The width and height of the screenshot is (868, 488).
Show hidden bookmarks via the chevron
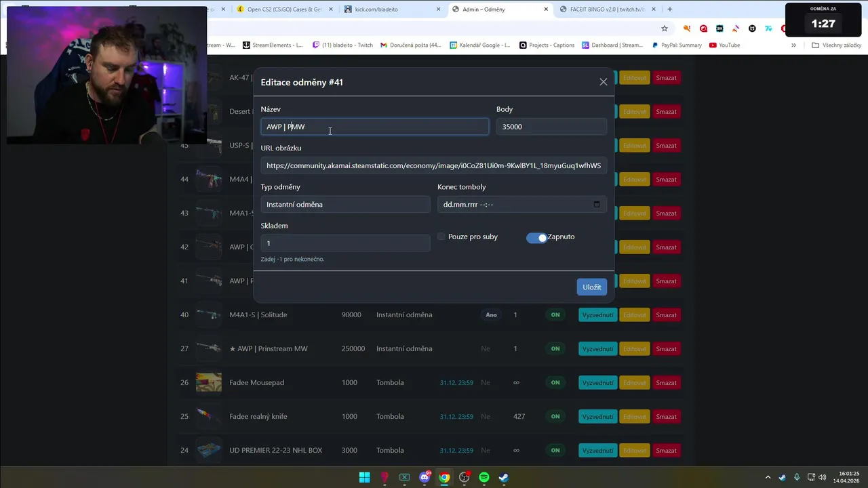pos(793,45)
